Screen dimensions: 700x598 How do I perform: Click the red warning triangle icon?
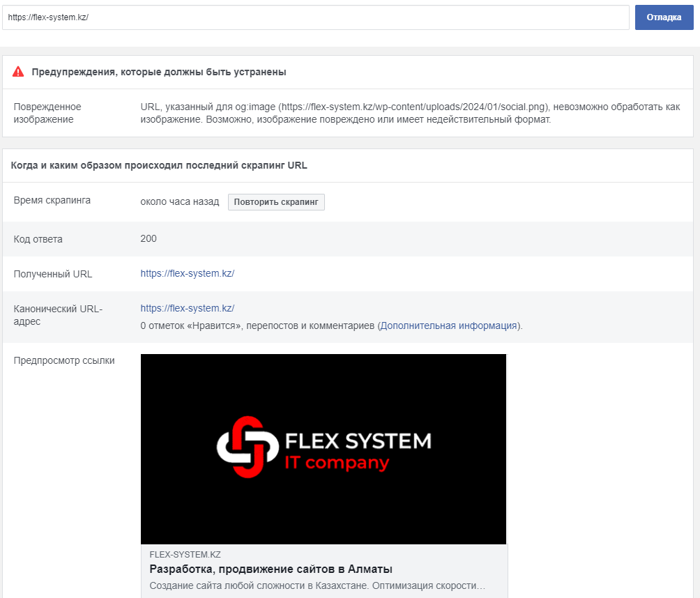click(x=18, y=72)
